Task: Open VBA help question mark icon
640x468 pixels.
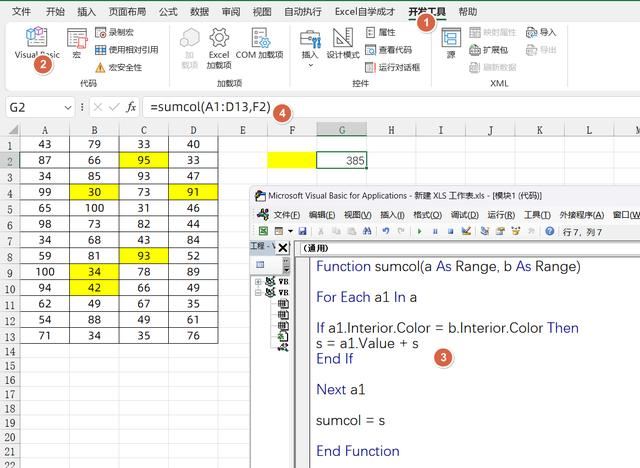Action: click(549, 231)
